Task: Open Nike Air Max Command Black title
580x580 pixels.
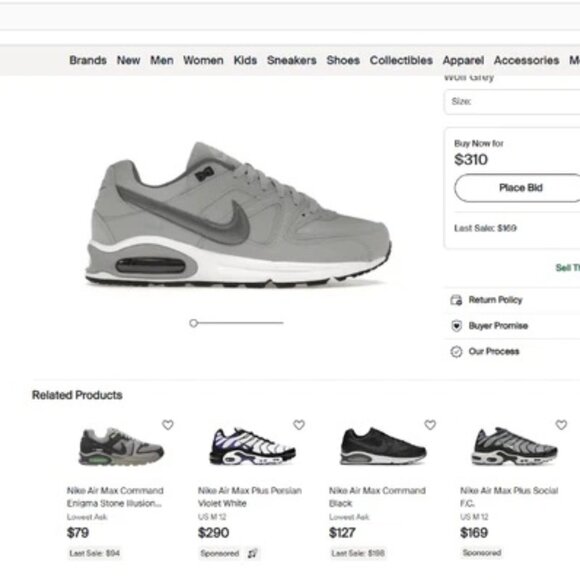Action: 377,497
